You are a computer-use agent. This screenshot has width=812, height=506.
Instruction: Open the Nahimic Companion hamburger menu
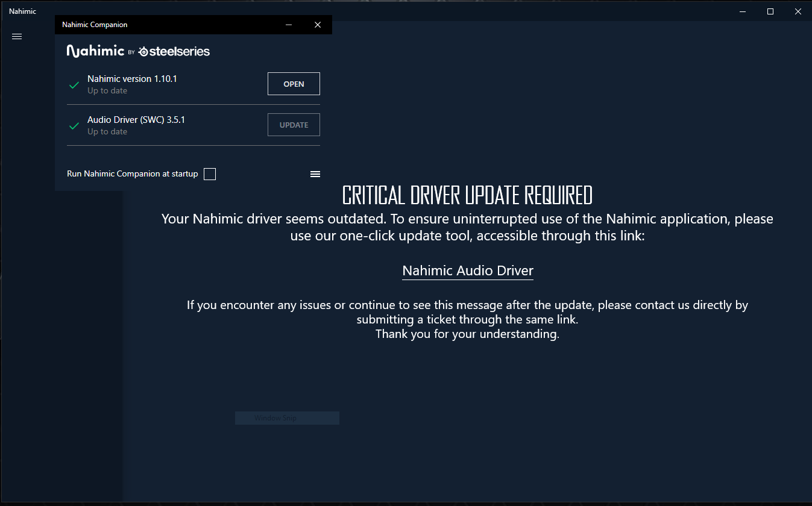[315, 174]
